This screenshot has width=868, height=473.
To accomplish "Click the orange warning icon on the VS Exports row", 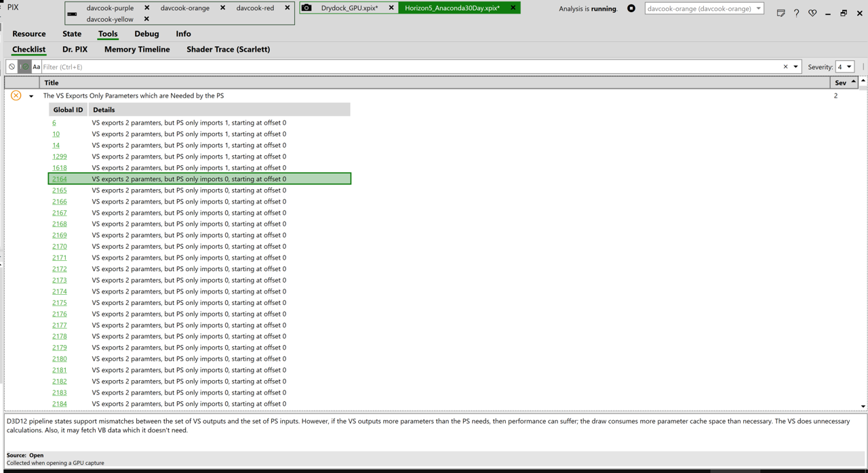I will pyautogui.click(x=16, y=96).
